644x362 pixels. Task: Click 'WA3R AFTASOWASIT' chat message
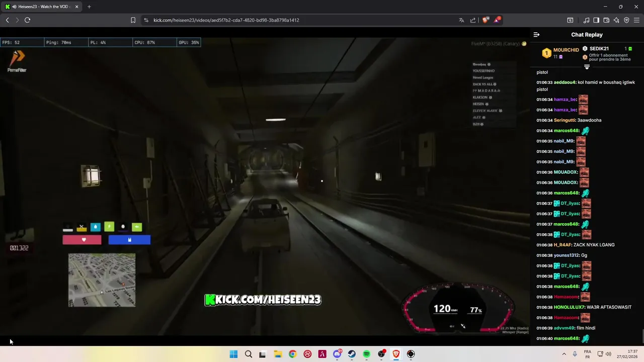click(x=609, y=307)
